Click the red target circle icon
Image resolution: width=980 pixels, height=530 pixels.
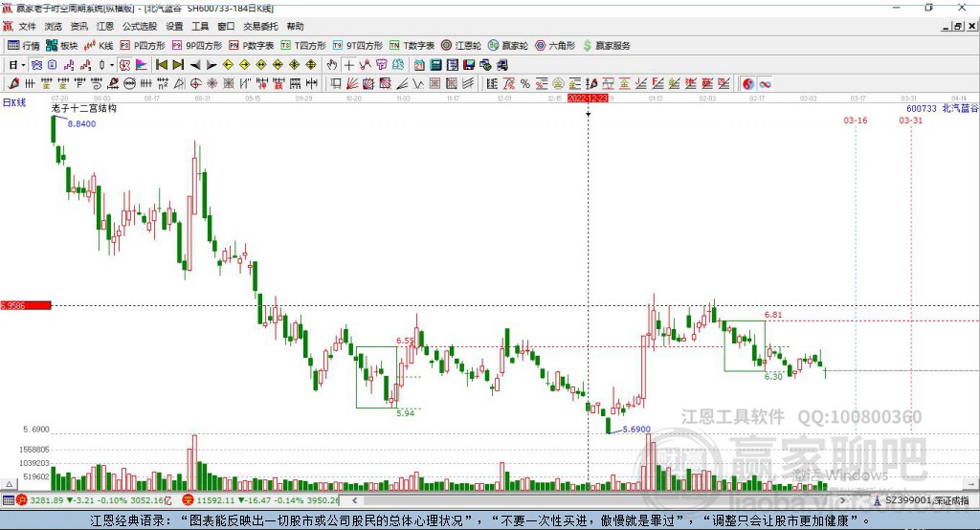point(195,84)
